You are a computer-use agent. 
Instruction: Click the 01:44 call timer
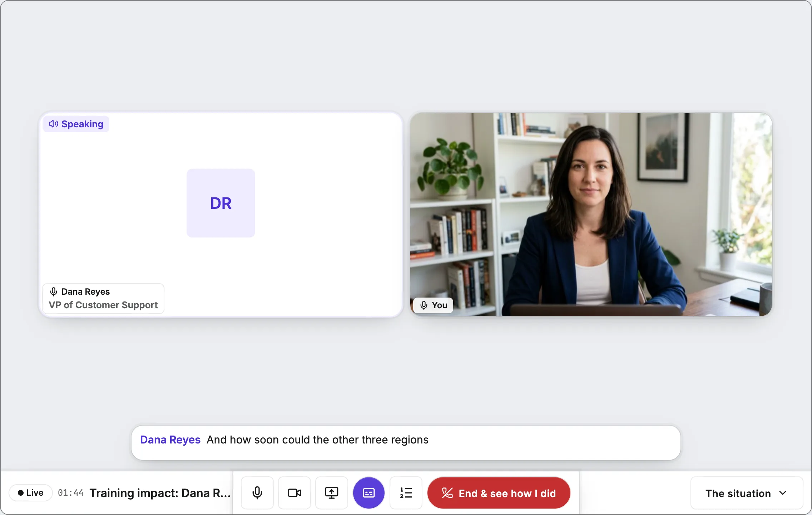pos(70,493)
